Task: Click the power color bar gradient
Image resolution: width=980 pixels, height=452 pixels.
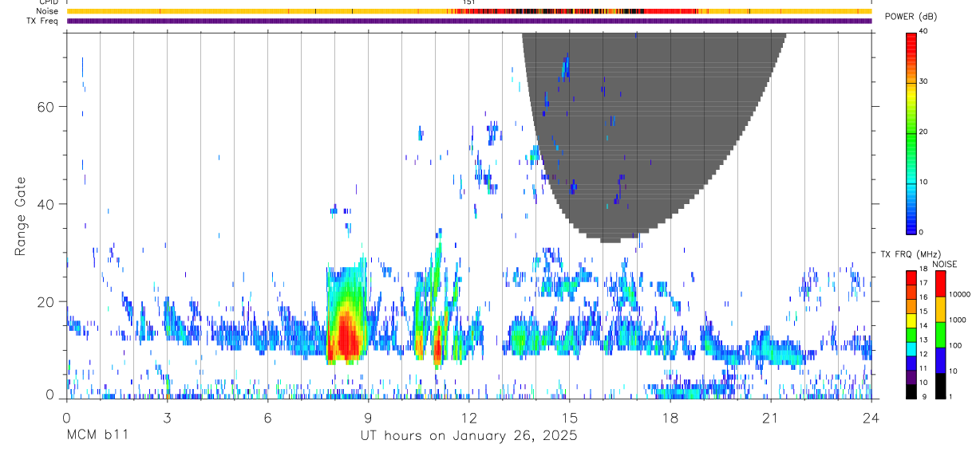Action: [911, 133]
